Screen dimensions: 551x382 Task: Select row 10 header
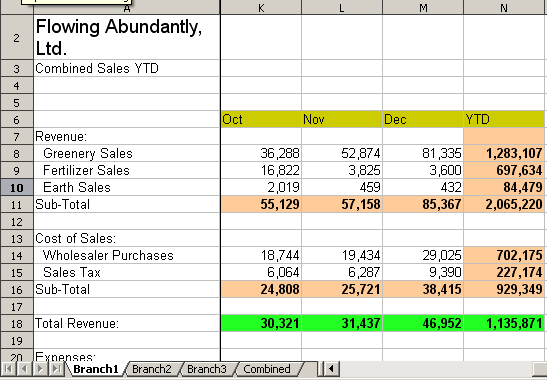point(17,187)
